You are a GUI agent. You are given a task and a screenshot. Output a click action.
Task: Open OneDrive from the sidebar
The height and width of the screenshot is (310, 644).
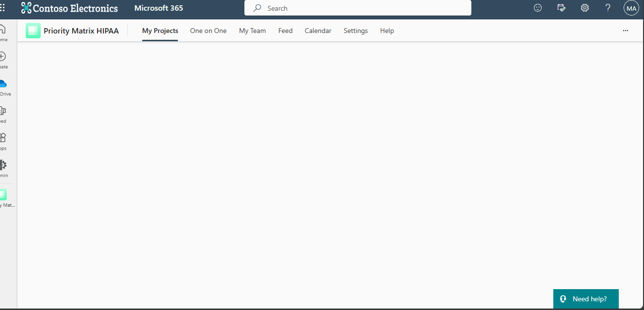[5, 83]
